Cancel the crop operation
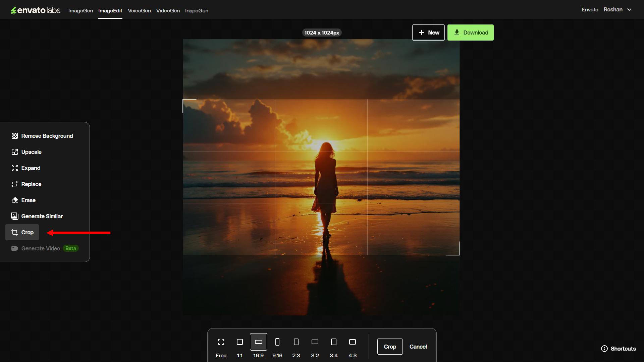Screen dimensions: 644x362 click(418, 347)
